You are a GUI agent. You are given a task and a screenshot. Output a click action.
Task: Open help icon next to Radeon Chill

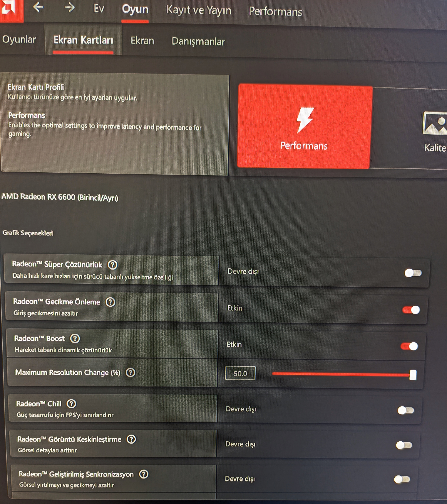[x=71, y=404]
